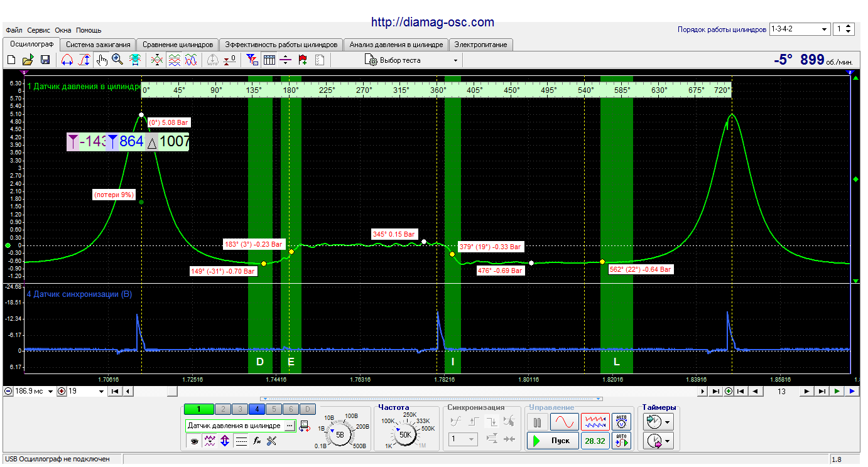
Task: Click the multi-wave red-blue mode button
Action: coord(595,421)
